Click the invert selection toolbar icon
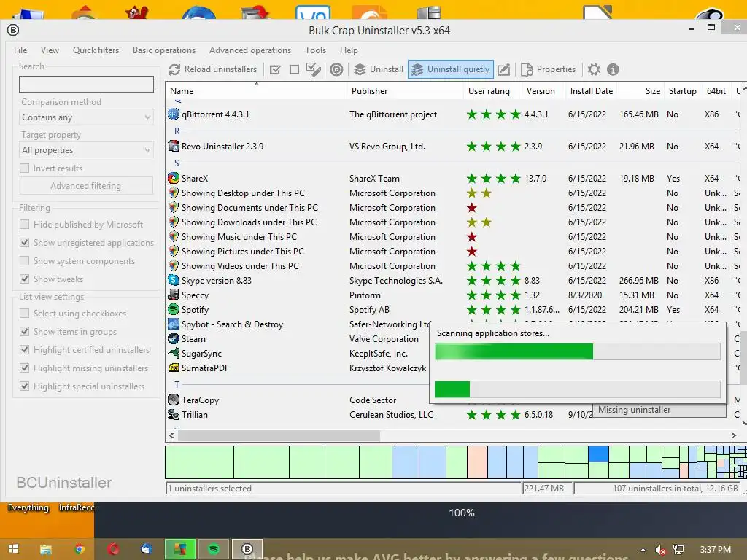Viewport: 747px width, 560px height. click(x=313, y=69)
